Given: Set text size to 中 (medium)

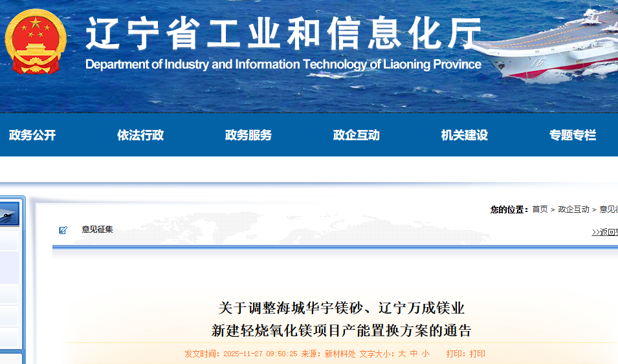Looking at the screenshot, I should click(414, 354).
